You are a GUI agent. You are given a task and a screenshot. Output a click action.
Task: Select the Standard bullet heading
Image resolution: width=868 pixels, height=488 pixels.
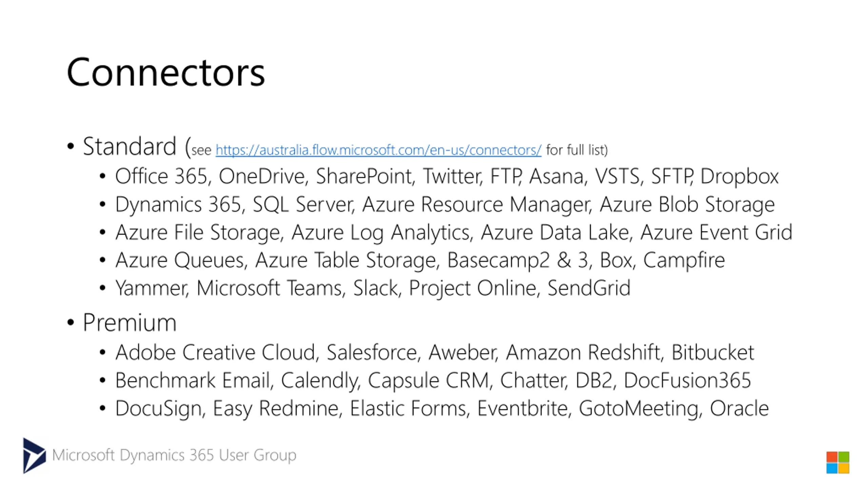point(130,146)
